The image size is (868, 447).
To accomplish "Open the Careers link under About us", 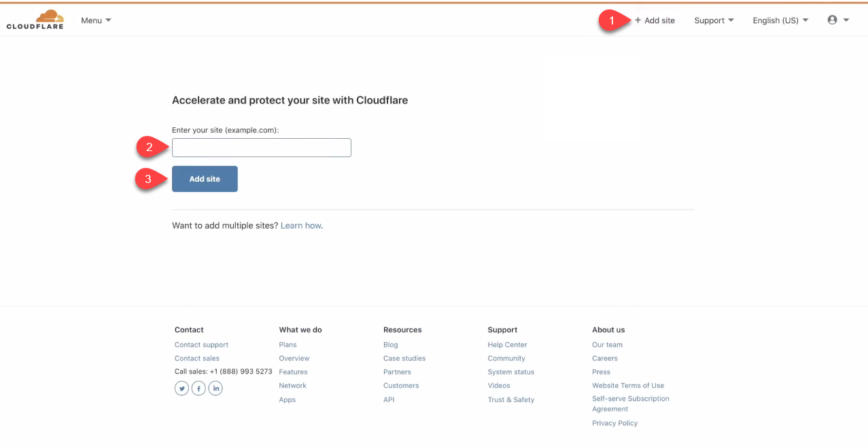I will coord(604,358).
